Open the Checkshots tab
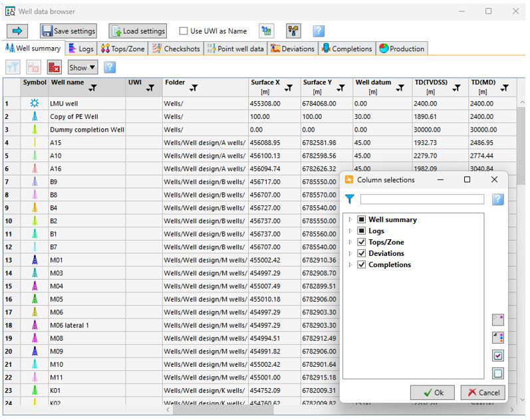530x420 pixels. [176, 49]
